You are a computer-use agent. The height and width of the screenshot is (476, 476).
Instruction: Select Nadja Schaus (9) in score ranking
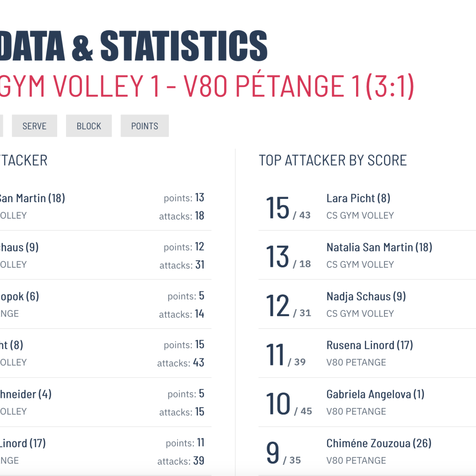[x=366, y=297]
